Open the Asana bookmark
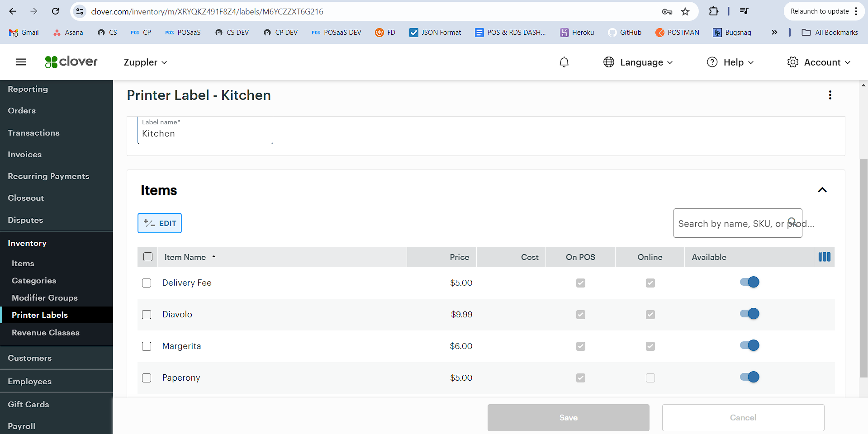 click(68, 33)
